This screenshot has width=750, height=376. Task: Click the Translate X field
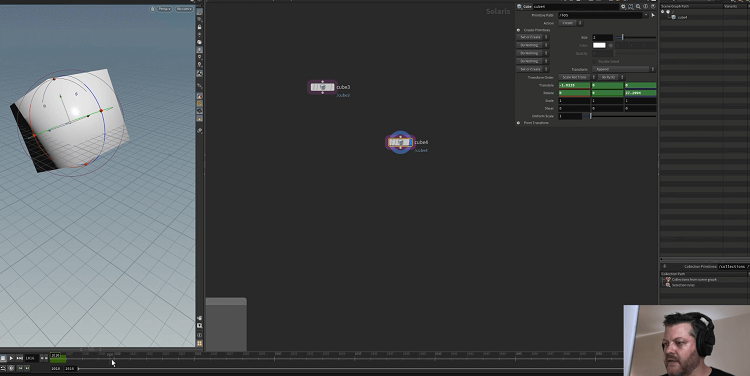point(574,85)
